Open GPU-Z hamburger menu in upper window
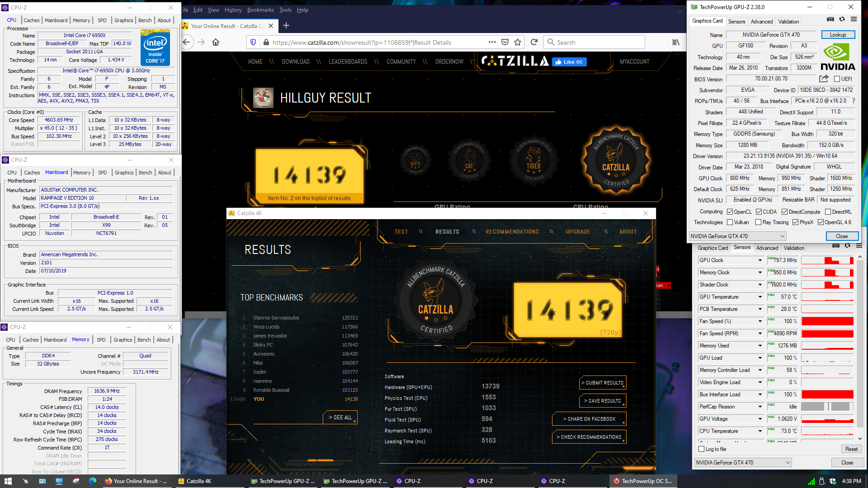The image size is (868, 488). [854, 19]
